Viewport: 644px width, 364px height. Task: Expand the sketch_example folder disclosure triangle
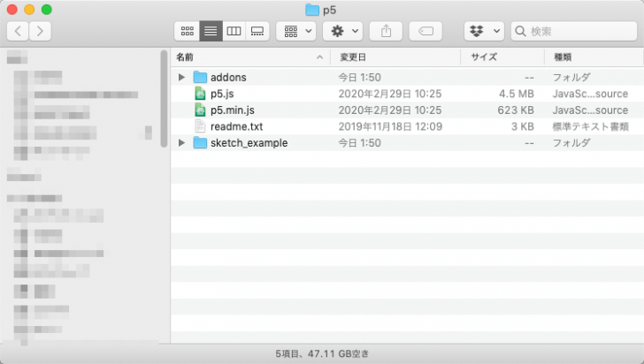181,143
